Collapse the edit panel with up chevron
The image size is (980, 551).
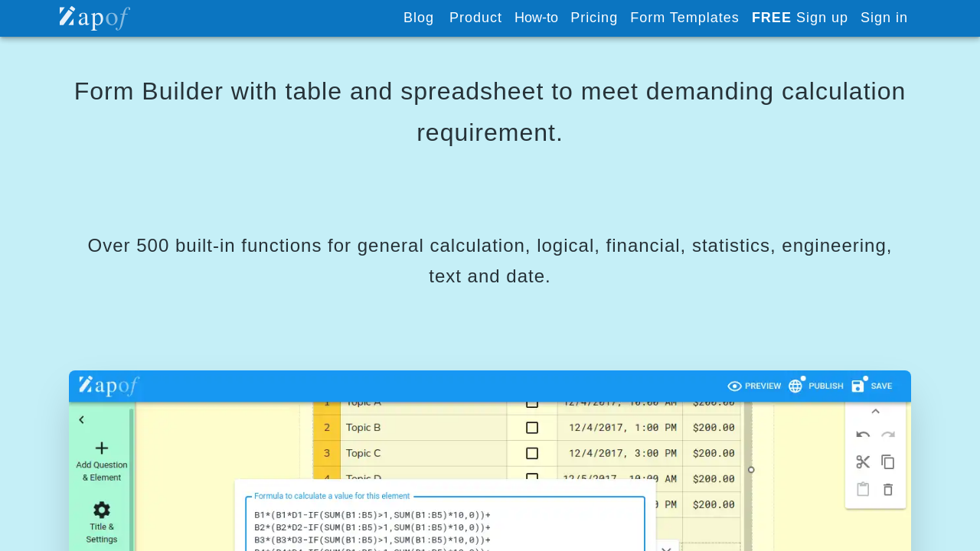tap(876, 412)
